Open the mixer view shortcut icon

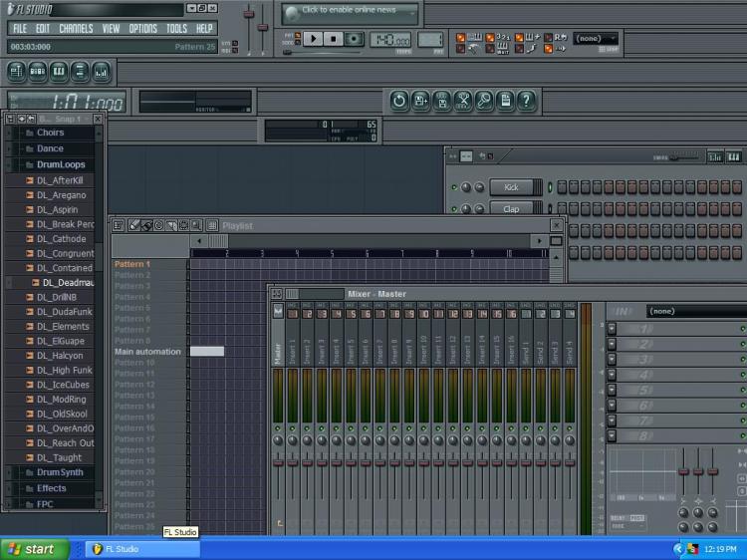pyautogui.click(x=102, y=72)
